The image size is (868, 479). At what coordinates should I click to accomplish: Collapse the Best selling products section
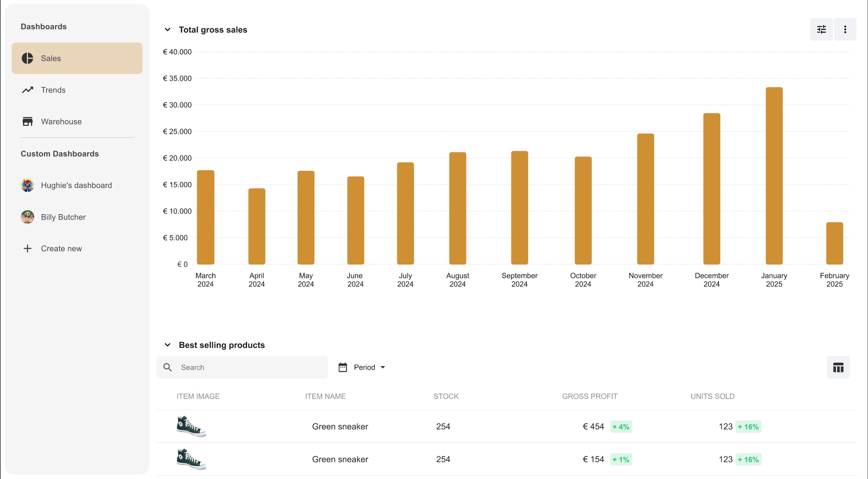(x=167, y=345)
